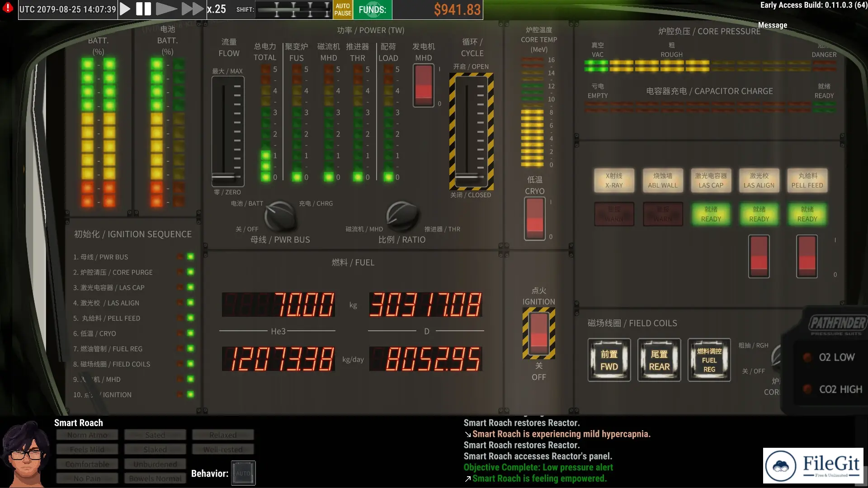This screenshot has width=868, height=488.
Task: Open the Message label
Action: pyautogui.click(x=773, y=25)
